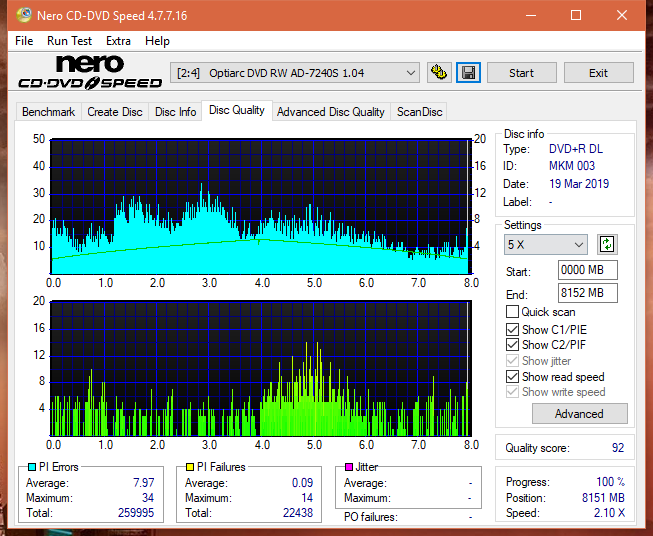Click the Quality score value 92
653x536 pixels.
click(x=618, y=448)
